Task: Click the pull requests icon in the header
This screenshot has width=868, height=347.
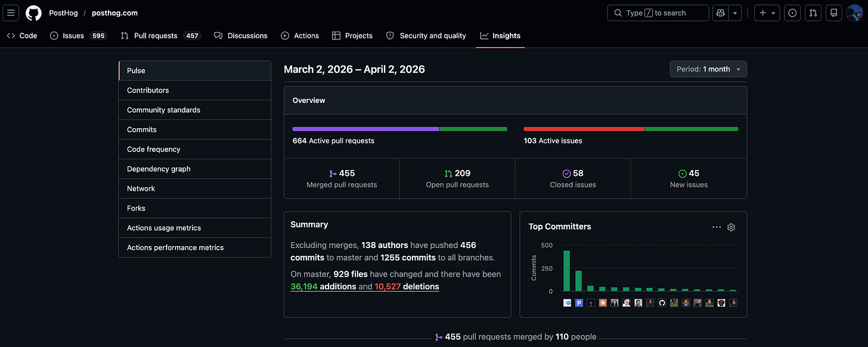Action: pyautogui.click(x=813, y=13)
